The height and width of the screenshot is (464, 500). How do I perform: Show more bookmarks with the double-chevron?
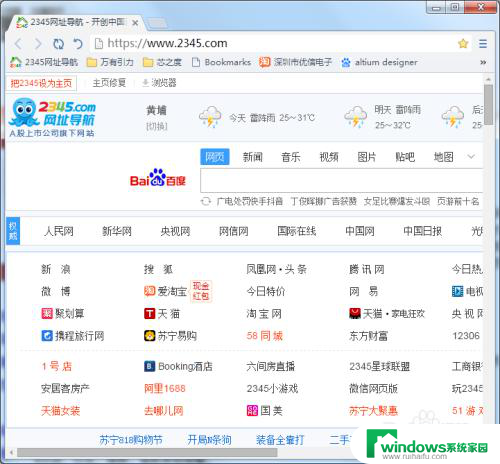(x=483, y=62)
